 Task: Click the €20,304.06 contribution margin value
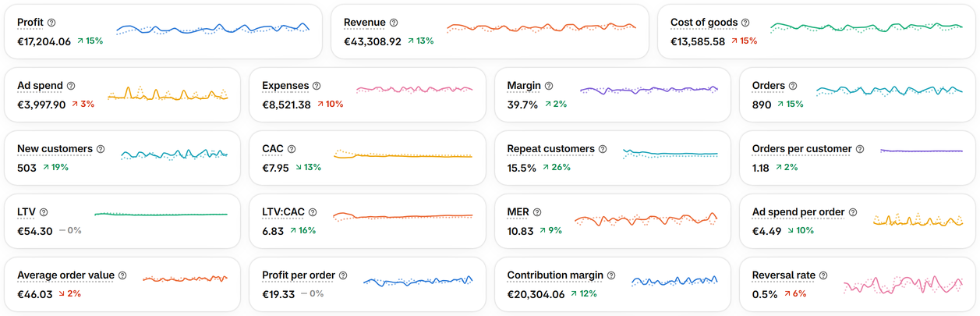(536, 294)
